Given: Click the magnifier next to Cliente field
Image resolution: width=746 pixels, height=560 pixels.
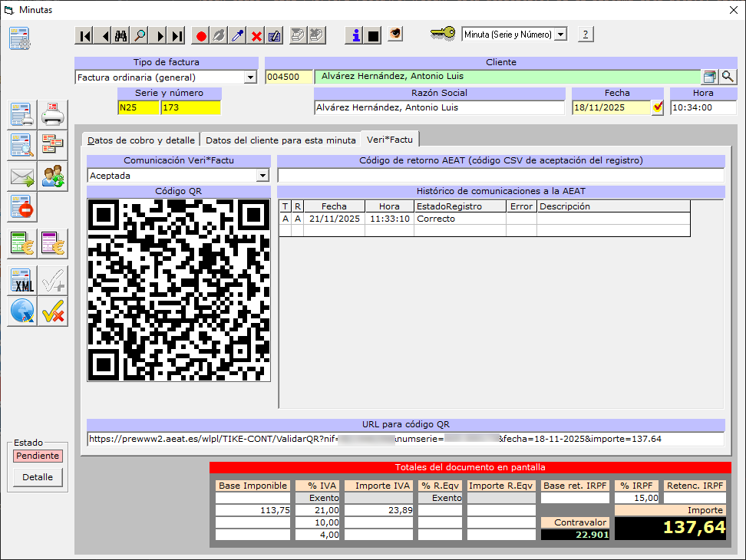Looking at the screenshot, I should click(x=727, y=77).
